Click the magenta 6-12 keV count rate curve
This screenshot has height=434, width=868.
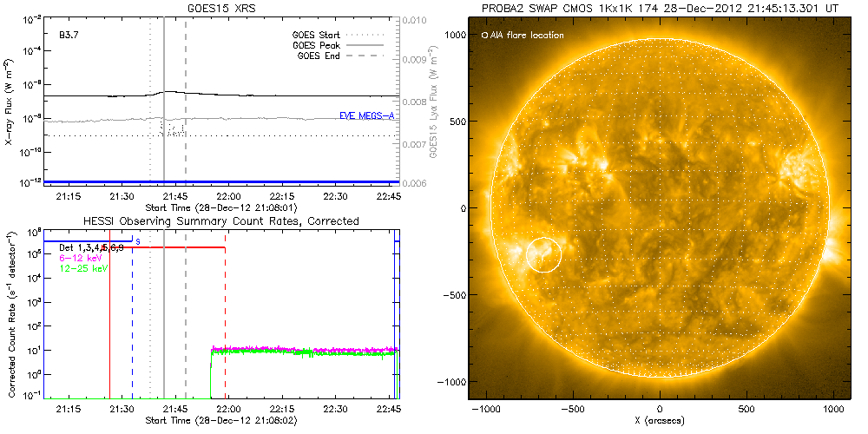[x=303, y=349]
